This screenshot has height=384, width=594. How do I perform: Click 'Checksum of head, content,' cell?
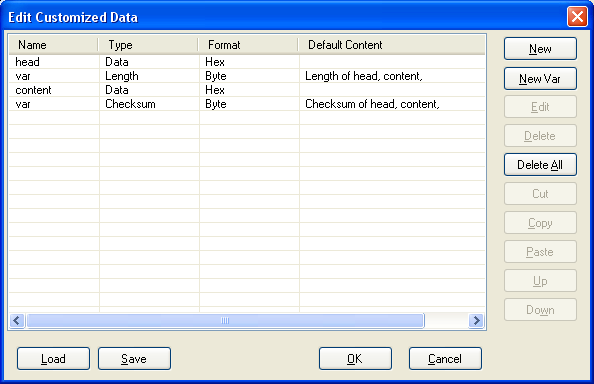click(x=372, y=104)
